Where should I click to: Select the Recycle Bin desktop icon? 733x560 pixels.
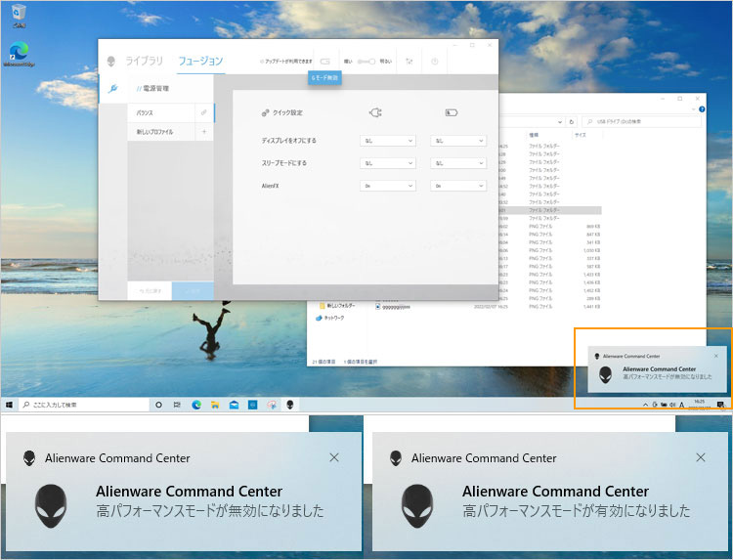(19, 16)
